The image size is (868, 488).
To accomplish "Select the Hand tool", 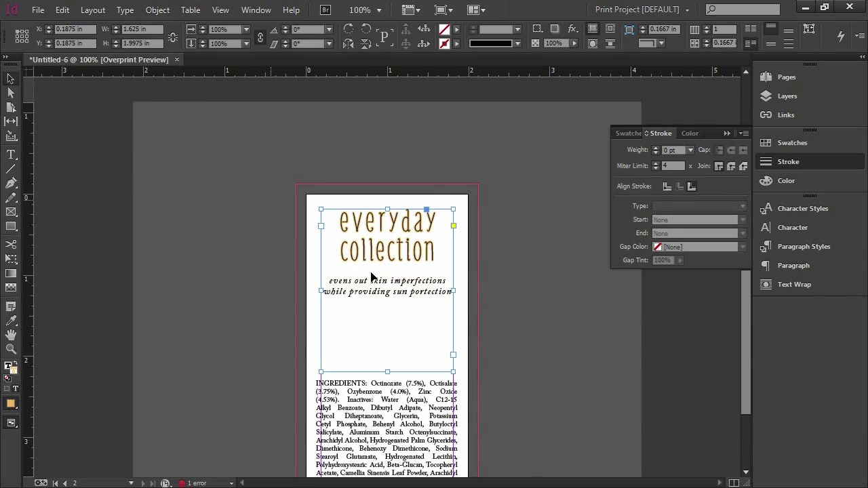I will pyautogui.click(x=11, y=335).
